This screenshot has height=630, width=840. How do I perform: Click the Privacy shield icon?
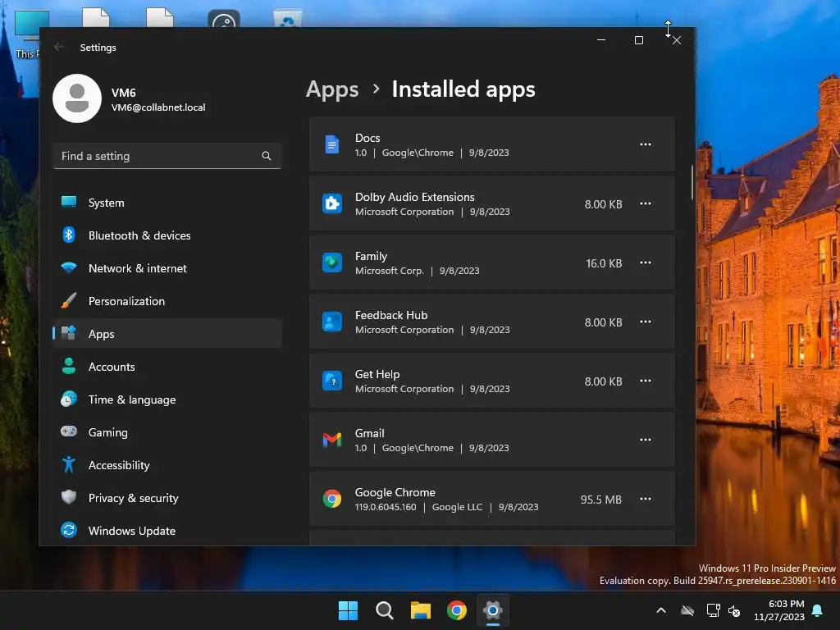pos(69,497)
